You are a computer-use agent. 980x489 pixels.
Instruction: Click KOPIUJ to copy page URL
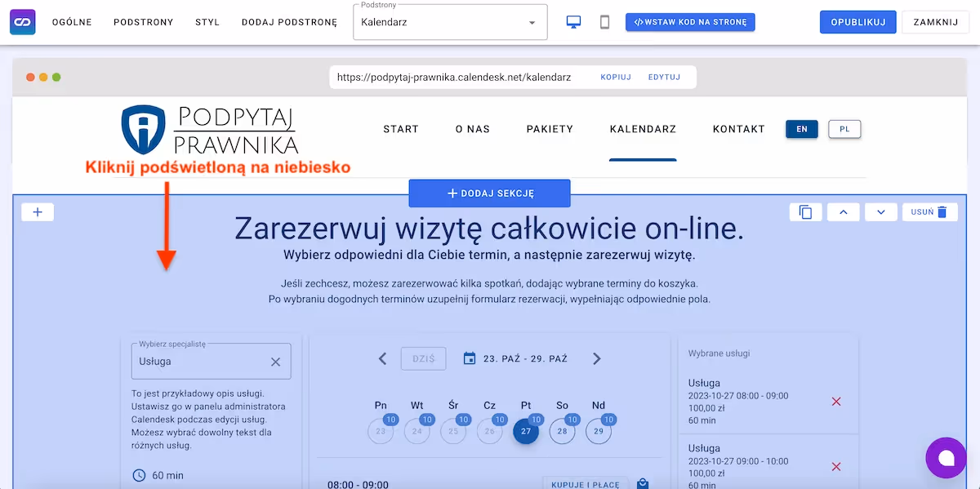(x=616, y=78)
